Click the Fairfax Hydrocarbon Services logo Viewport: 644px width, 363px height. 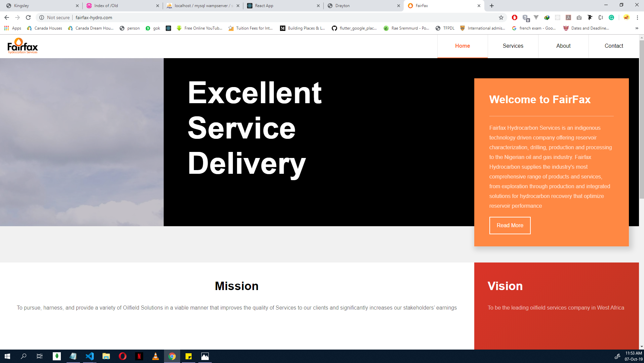coord(23,46)
